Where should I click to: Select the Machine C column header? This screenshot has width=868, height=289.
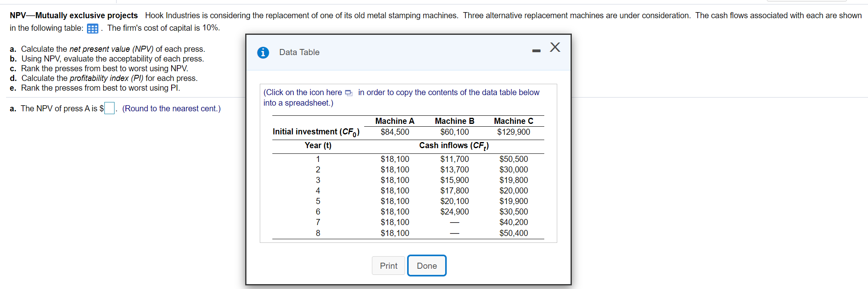[x=514, y=121]
